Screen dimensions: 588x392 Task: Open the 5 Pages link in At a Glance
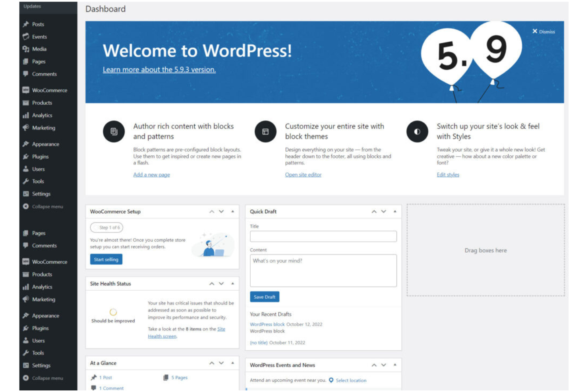179,377
